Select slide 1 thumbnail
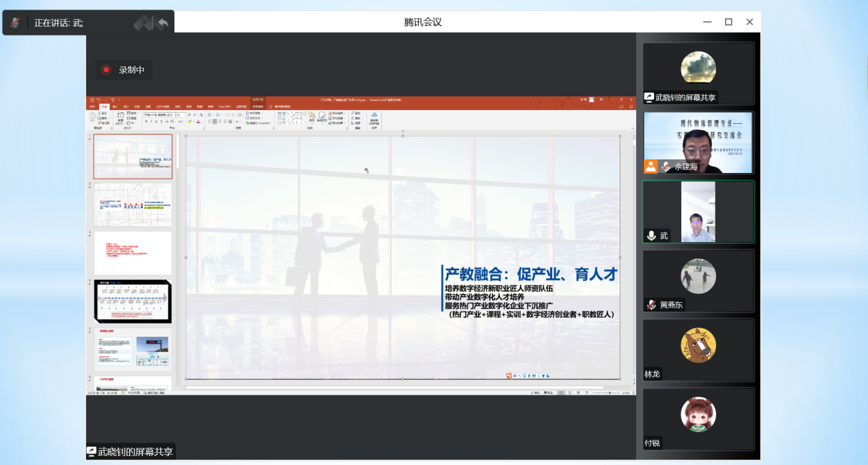 pyautogui.click(x=133, y=157)
